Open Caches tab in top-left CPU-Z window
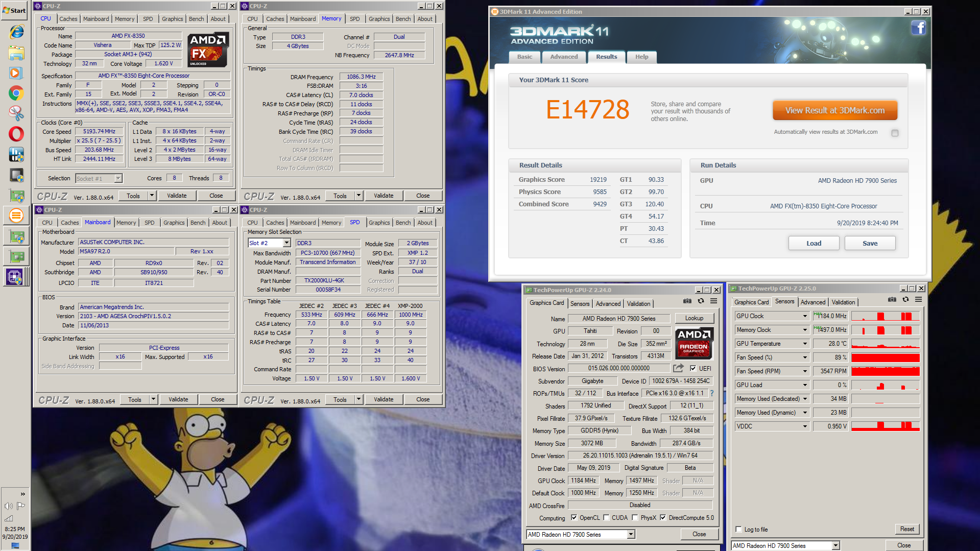 [x=68, y=19]
